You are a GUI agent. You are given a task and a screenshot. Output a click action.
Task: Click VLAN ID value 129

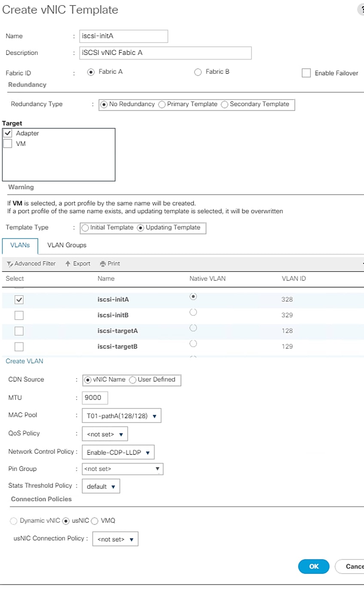coord(287,346)
